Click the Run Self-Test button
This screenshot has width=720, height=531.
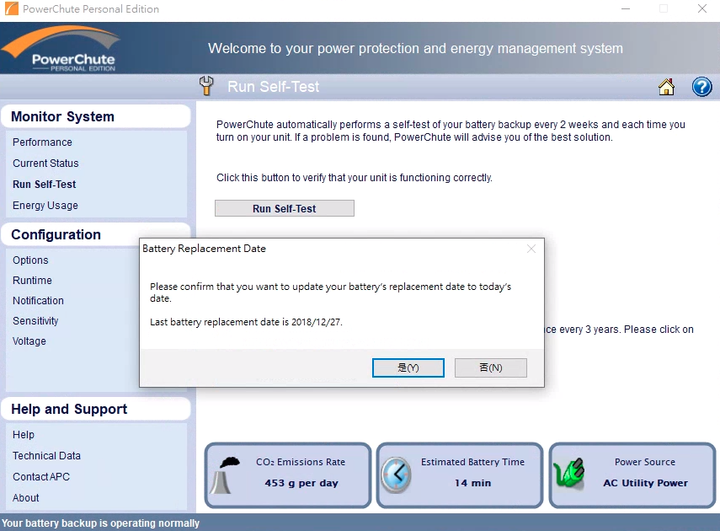point(284,209)
